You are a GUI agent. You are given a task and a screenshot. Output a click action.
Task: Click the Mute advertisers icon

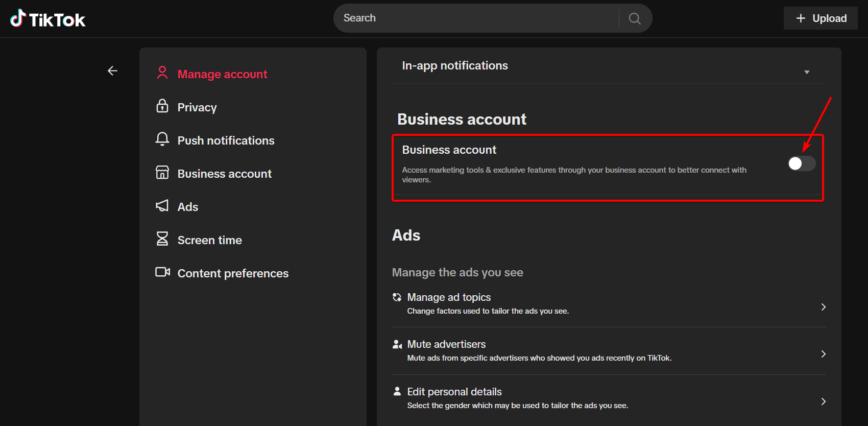pos(397,344)
